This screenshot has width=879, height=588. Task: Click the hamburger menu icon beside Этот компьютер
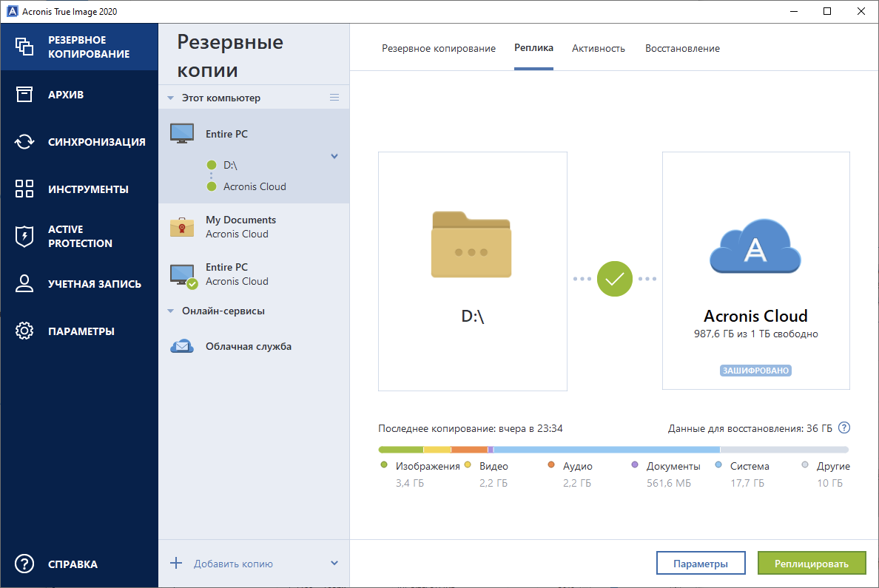[x=334, y=98]
